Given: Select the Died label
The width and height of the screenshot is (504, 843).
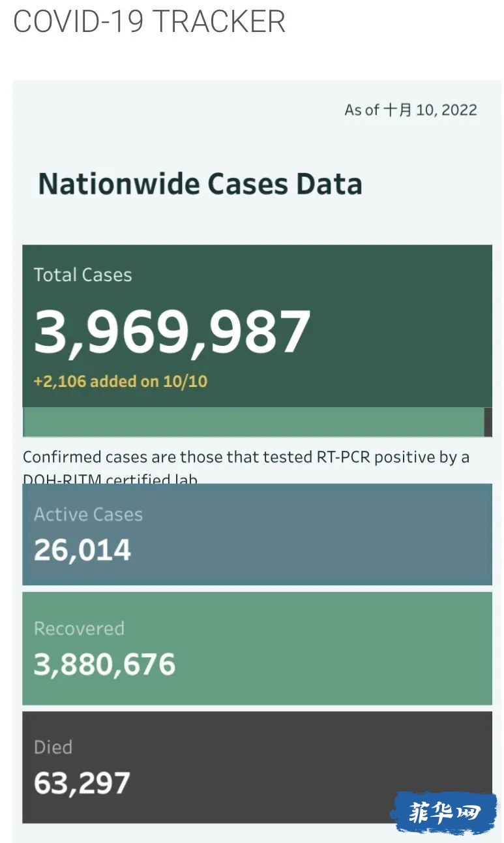Looking at the screenshot, I should coord(53,747).
